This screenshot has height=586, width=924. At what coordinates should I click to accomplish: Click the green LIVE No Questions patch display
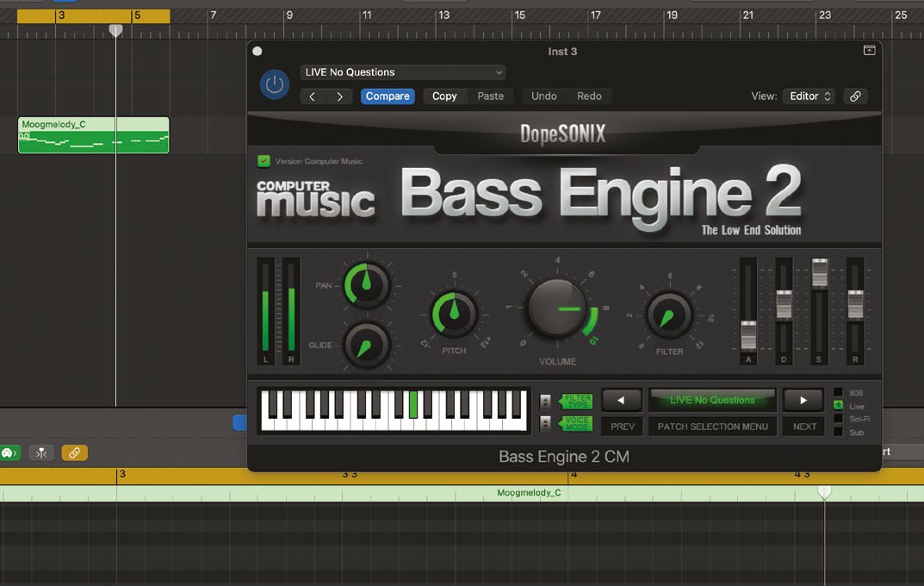pos(712,400)
